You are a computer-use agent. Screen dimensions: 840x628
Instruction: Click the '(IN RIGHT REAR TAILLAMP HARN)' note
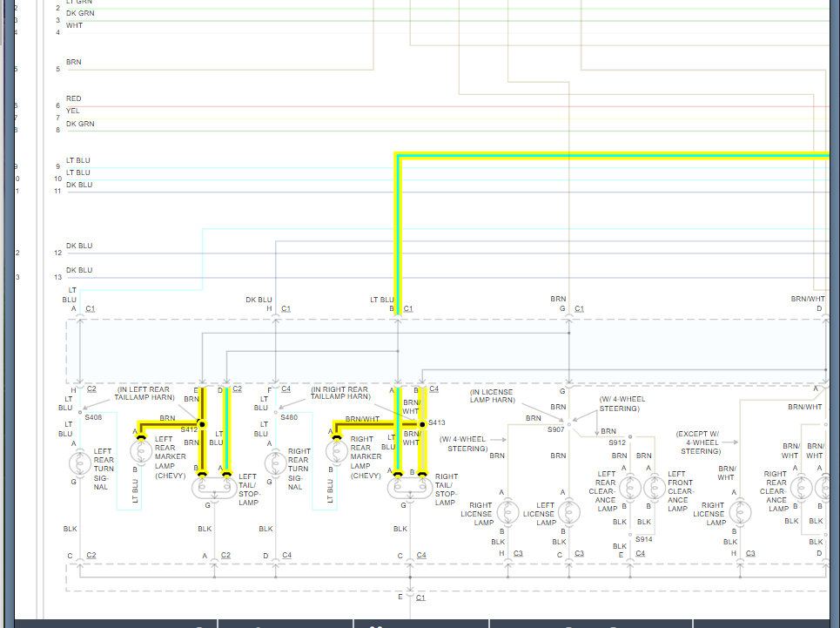pyautogui.click(x=340, y=393)
